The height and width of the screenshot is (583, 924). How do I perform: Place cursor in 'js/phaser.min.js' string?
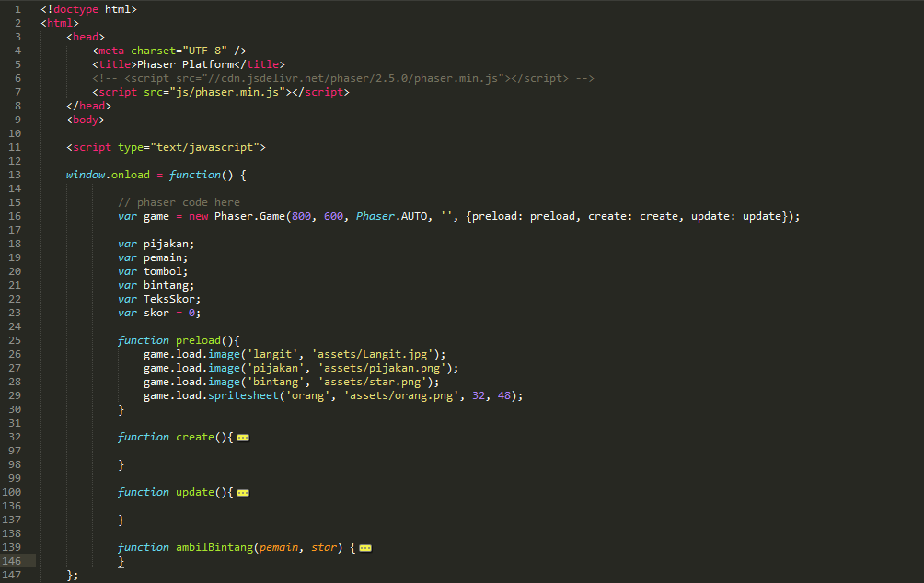(x=227, y=92)
